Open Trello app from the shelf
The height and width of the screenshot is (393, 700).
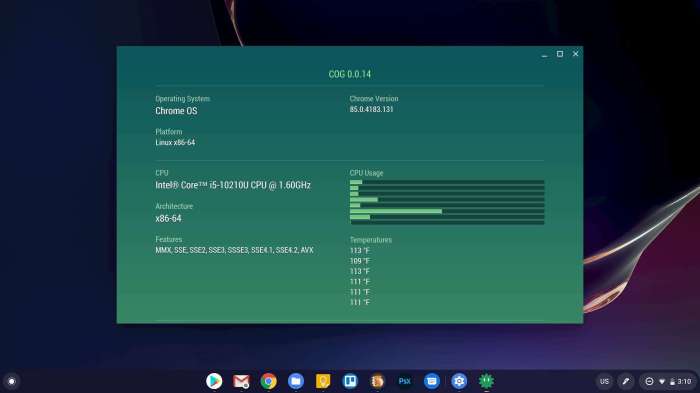(350, 381)
